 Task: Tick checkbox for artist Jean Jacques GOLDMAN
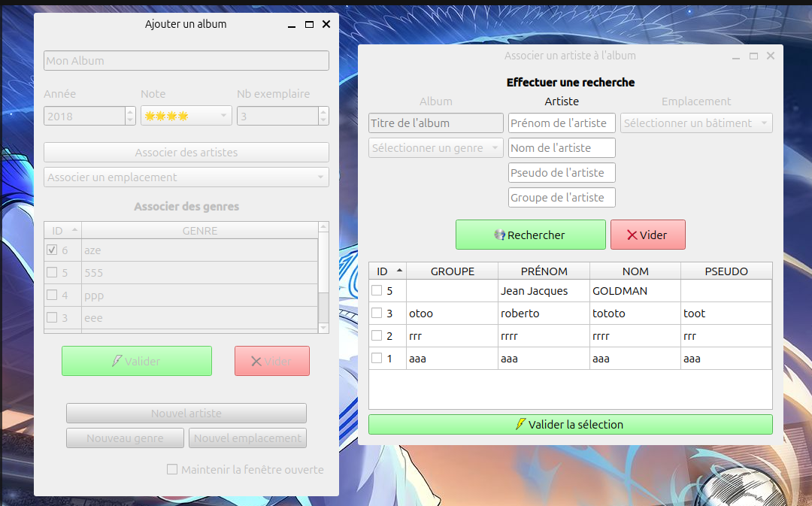tap(377, 291)
